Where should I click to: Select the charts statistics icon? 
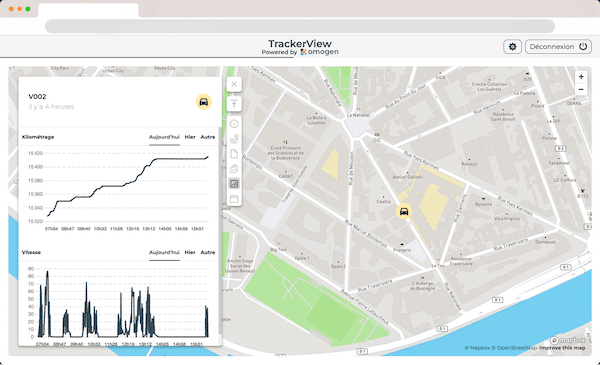click(234, 184)
